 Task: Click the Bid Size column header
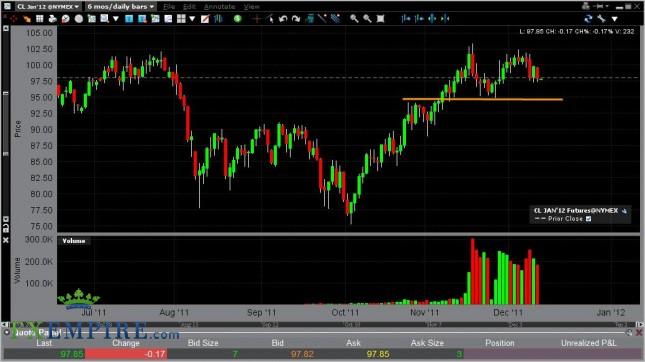click(203, 343)
